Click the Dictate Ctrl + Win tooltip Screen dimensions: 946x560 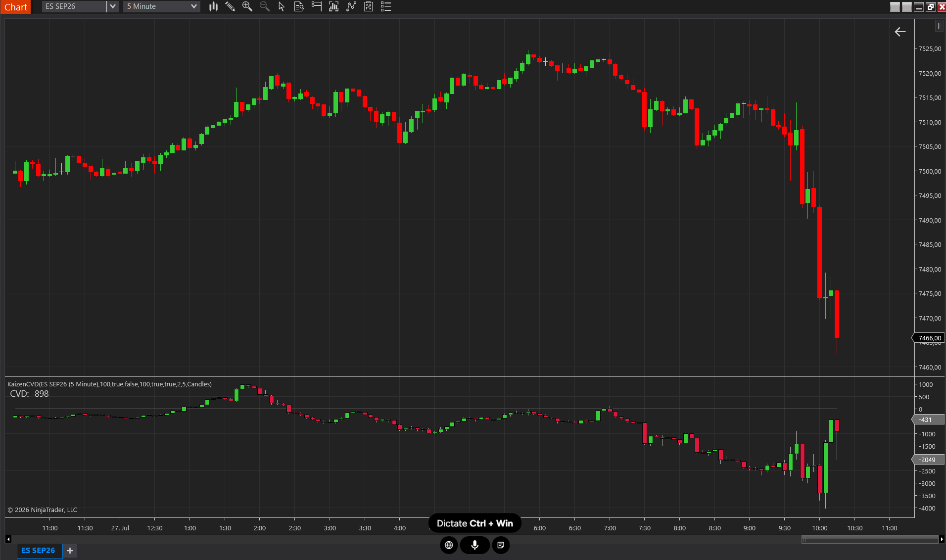[x=475, y=523]
